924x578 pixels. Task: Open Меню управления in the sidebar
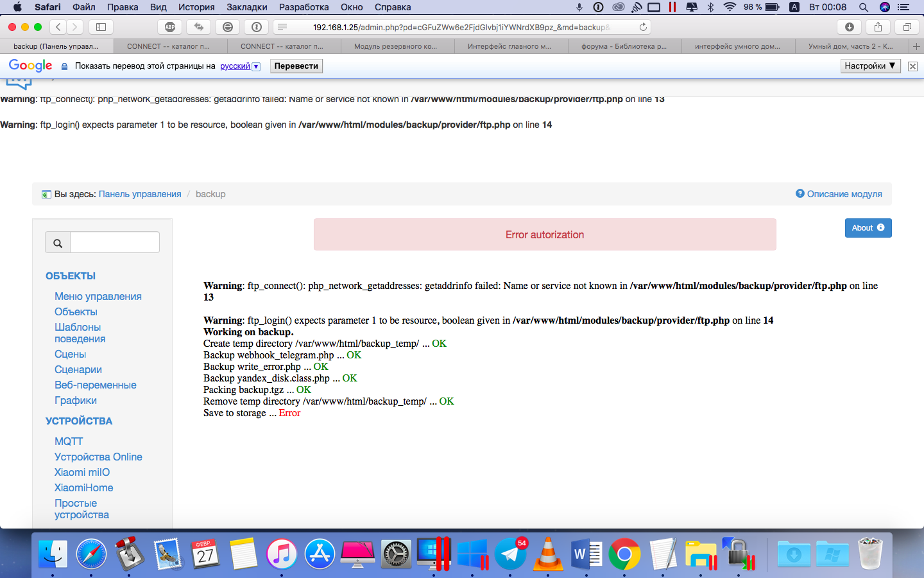(x=98, y=296)
